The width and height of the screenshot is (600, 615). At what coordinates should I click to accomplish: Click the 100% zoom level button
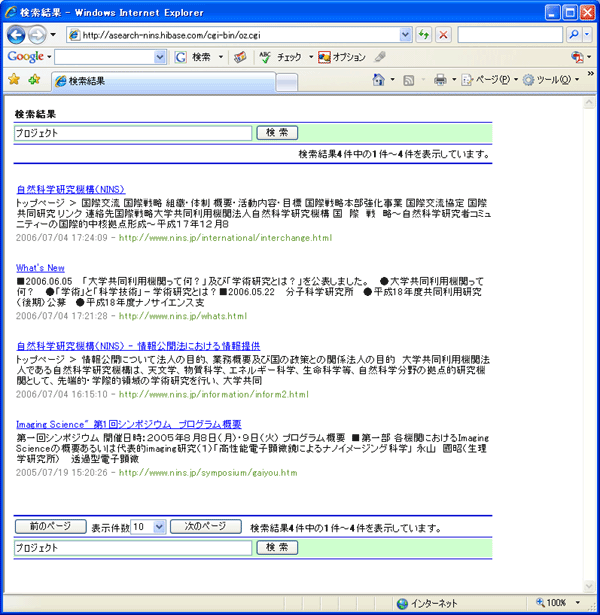click(x=551, y=603)
